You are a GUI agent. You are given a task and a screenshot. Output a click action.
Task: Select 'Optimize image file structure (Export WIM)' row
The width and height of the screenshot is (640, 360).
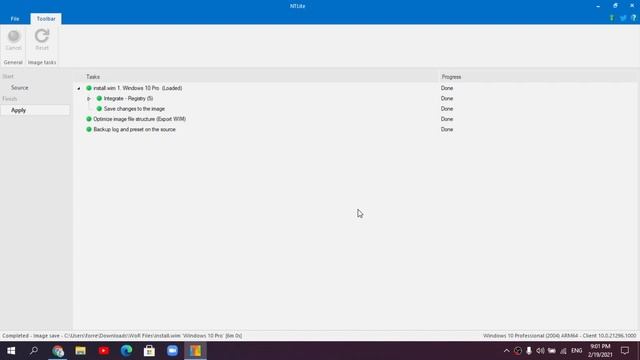(140, 119)
